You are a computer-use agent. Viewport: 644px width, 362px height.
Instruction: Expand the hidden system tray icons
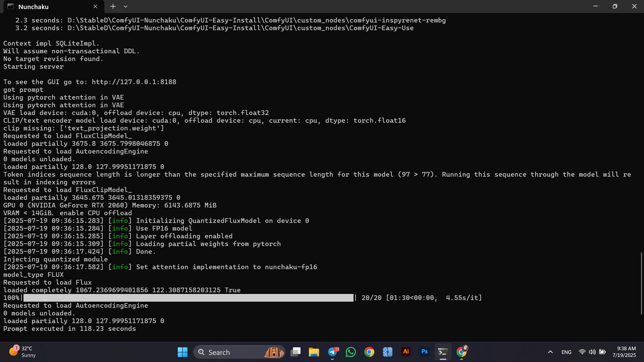[x=550, y=352]
